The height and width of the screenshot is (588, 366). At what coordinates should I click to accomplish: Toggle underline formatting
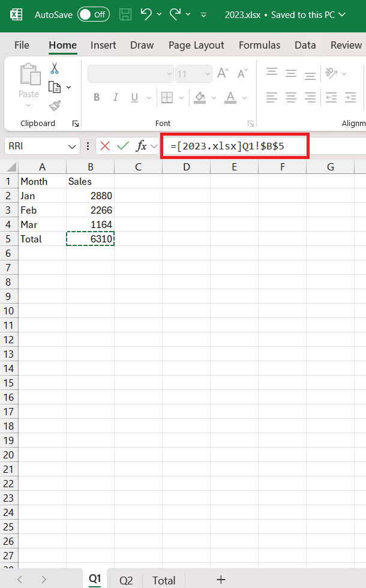(134, 97)
